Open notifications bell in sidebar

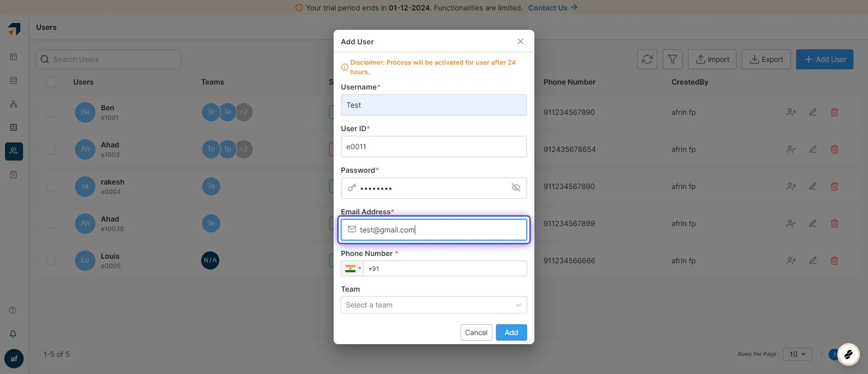tap(13, 334)
